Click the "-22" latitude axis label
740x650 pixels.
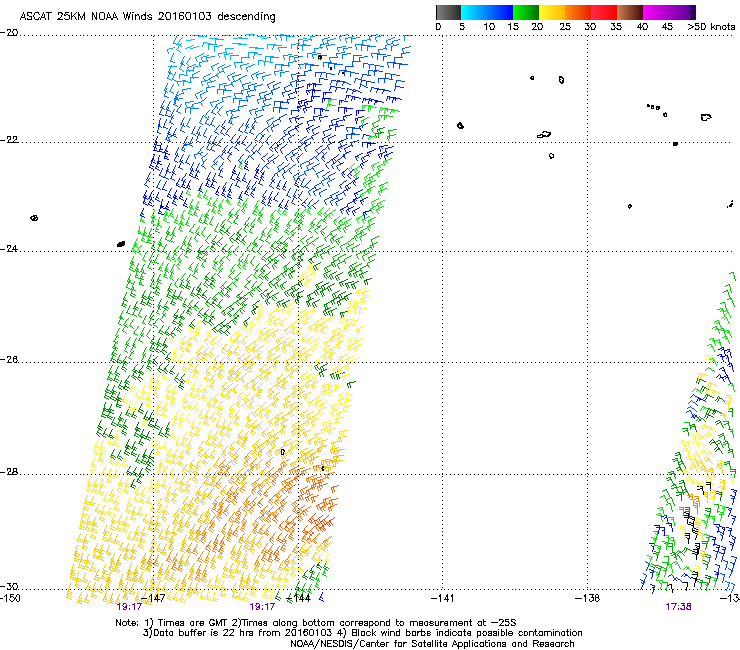9,140
